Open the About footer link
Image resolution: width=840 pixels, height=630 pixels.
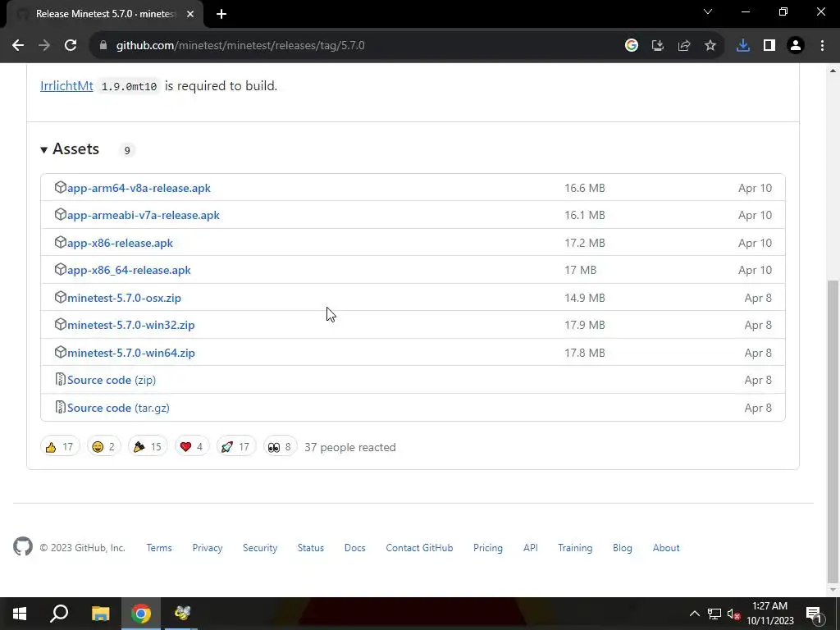click(666, 548)
